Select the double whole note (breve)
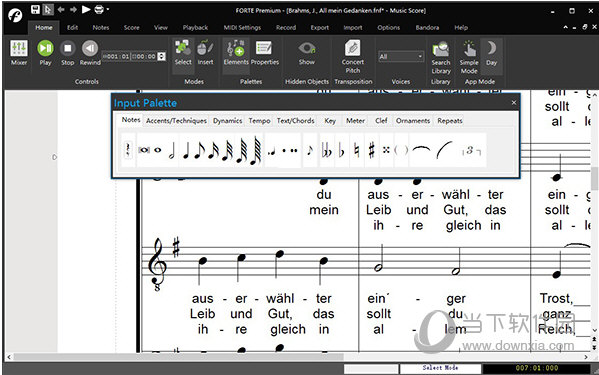Screen dimensions: 599x375 click(144, 150)
